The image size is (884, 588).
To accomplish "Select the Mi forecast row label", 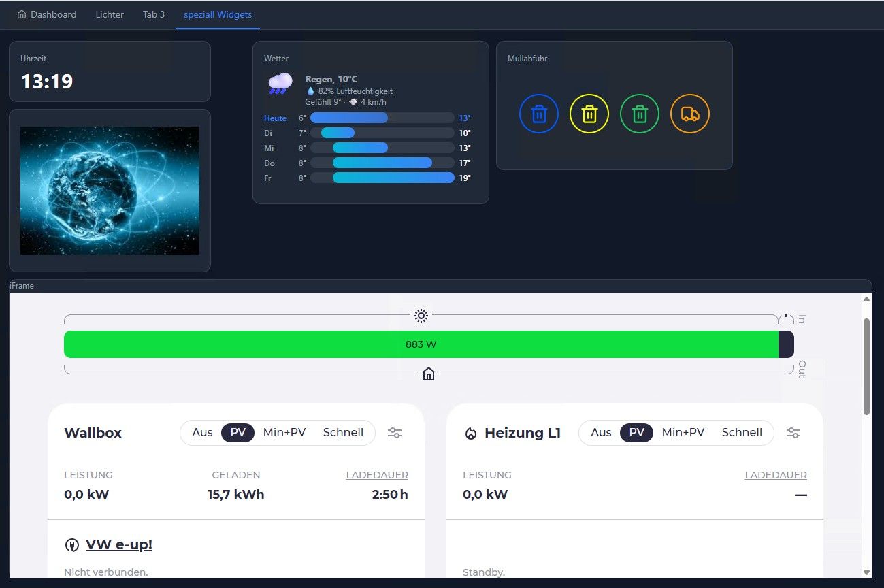I will tap(269, 148).
